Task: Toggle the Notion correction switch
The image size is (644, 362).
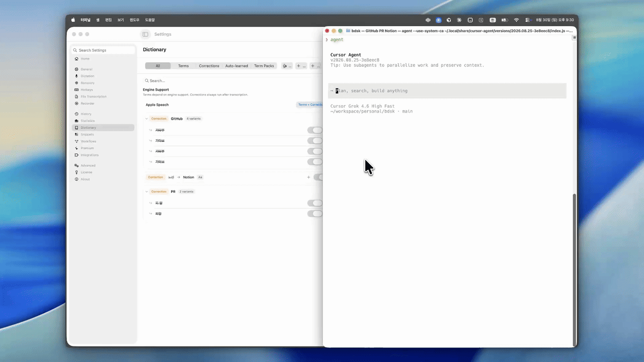Action: pyautogui.click(x=317, y=177)
